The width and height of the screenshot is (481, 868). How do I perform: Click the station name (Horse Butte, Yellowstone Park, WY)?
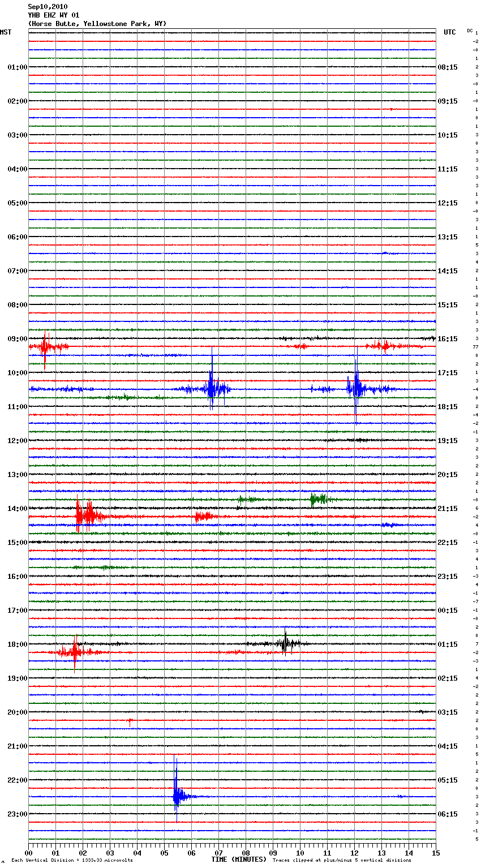tap(97, 24)
